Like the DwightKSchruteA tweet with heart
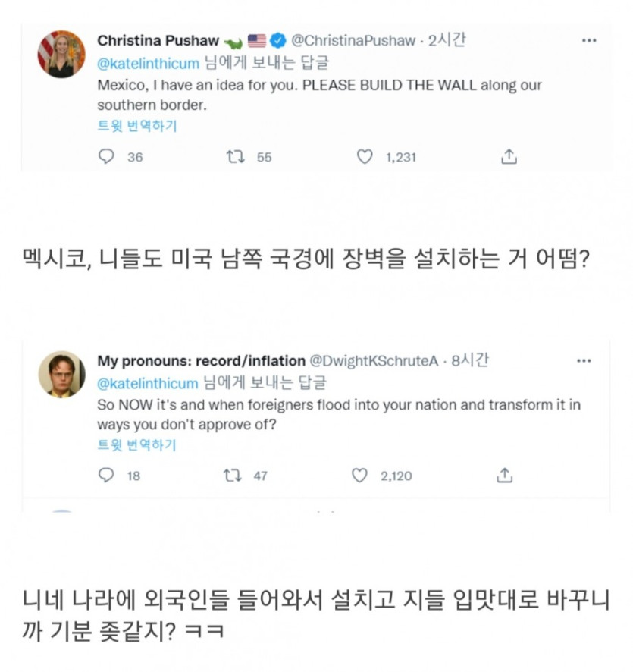 click(361, 476)
